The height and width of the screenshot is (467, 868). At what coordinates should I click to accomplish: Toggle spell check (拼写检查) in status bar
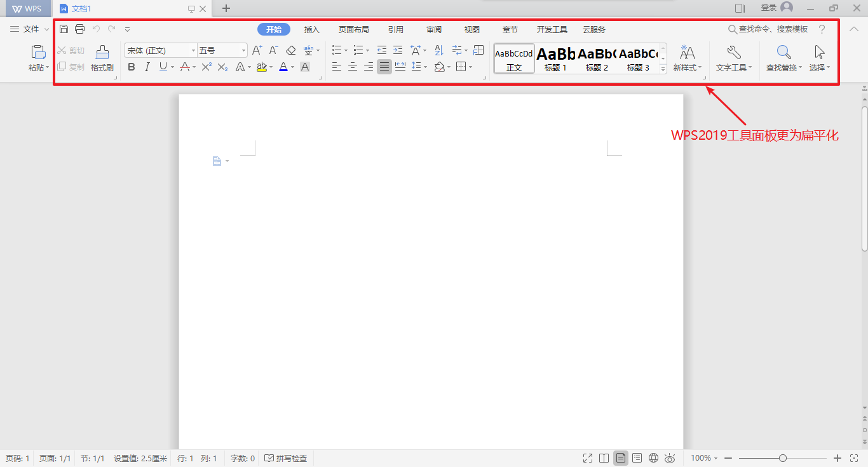pos(286,458)
